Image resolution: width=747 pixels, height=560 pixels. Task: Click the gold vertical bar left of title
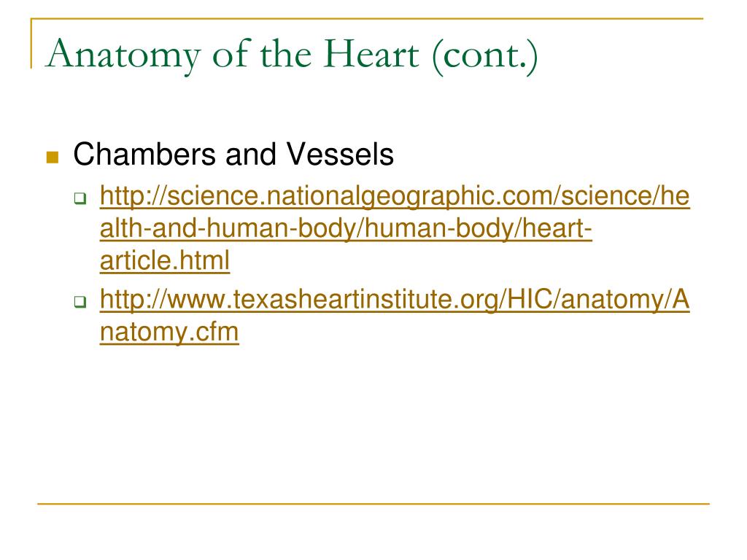31,44
